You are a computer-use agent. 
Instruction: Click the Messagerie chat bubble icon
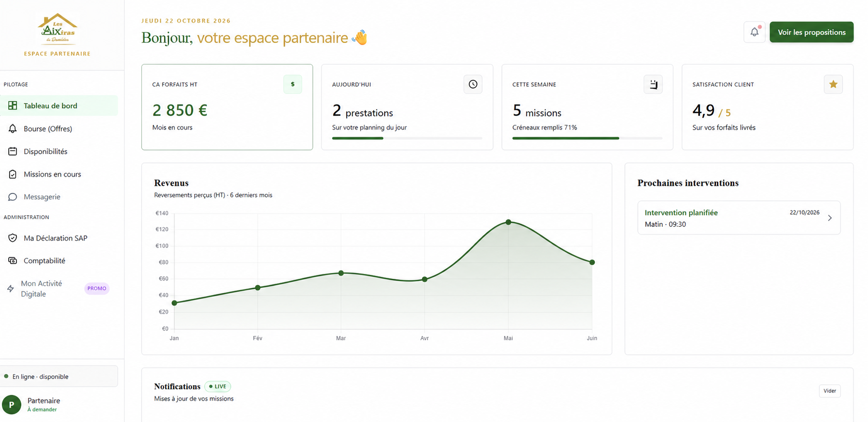click(13, 197)
